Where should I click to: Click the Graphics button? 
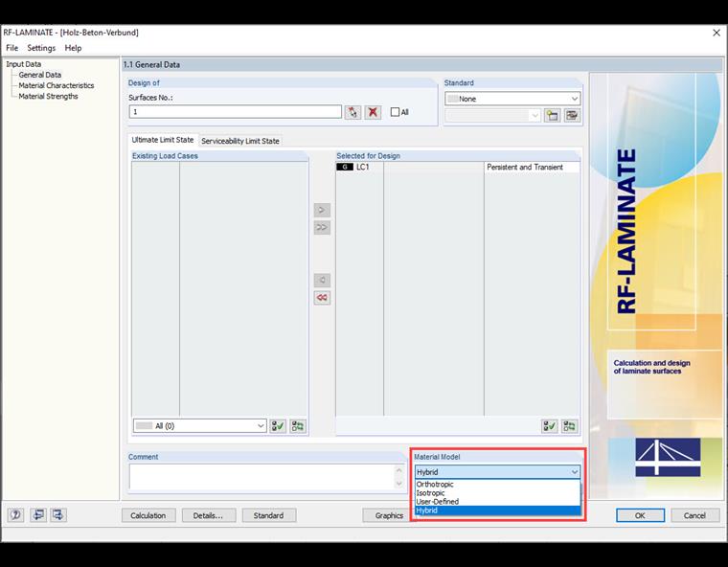[x=388, y=515]
